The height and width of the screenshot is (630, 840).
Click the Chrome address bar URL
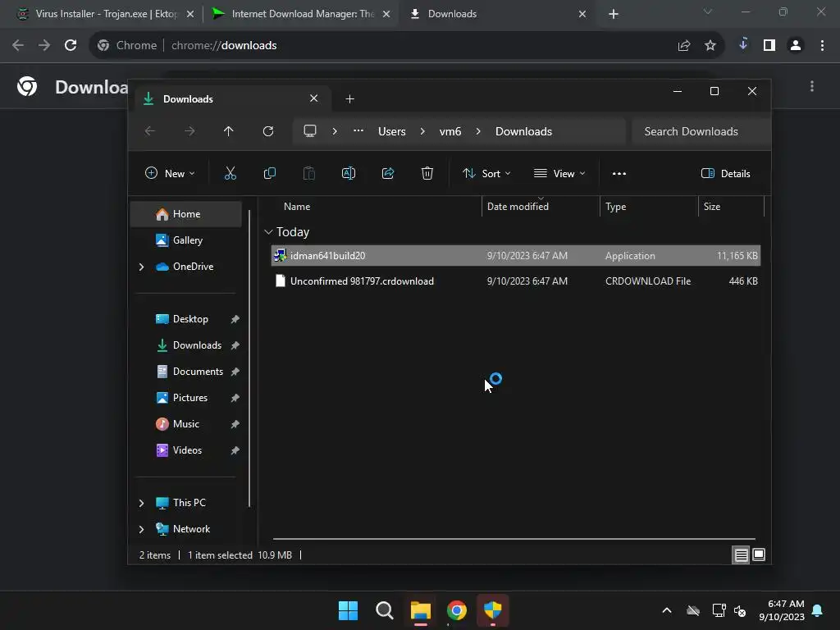(x=224, y=46)
